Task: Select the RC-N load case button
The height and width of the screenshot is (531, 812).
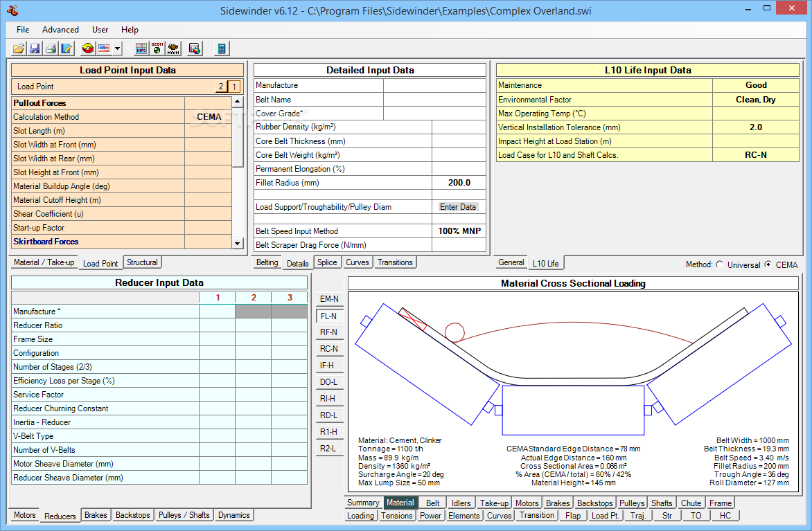Action: pyautogui.click(x=329, y=348)
